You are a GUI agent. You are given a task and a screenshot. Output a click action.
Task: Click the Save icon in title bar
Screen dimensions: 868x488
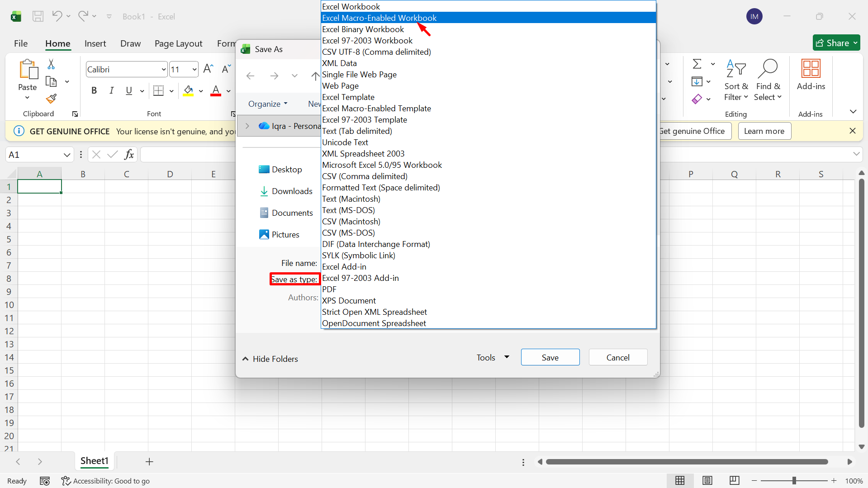[x=38, y=17]
